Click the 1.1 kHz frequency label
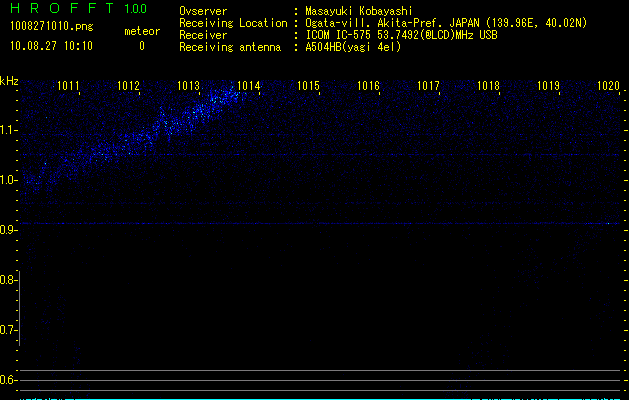 coord(8,130)
